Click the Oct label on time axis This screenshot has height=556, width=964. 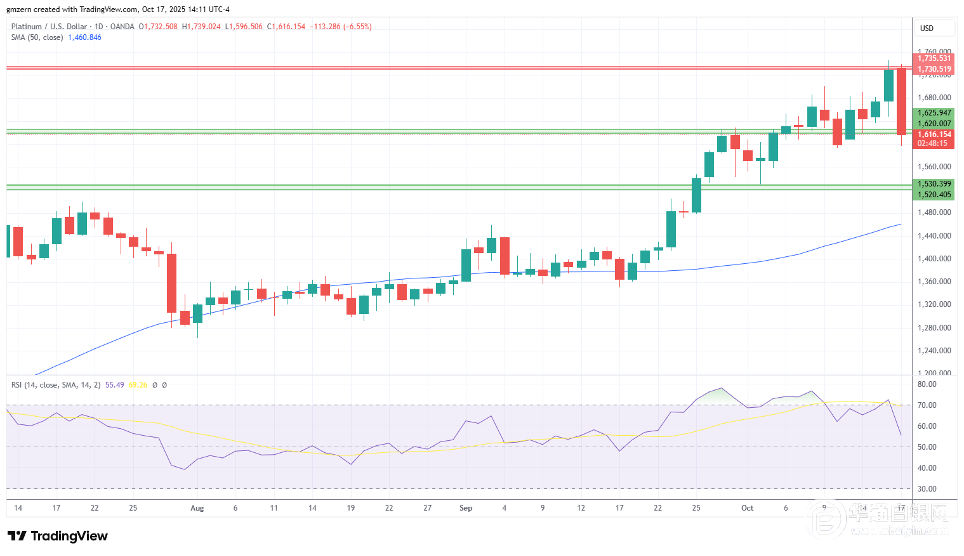(x=747, y=508)
